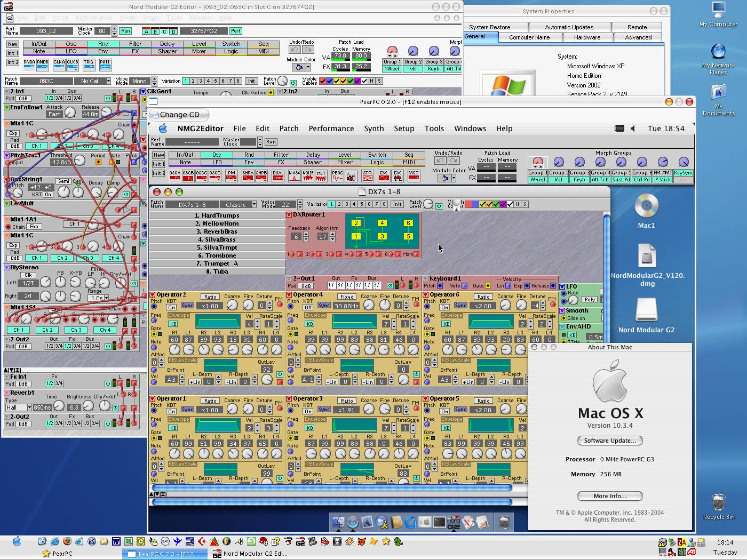The image size is (747, 560).
Task: Click More Info in About This Mac
Action: 610,496
